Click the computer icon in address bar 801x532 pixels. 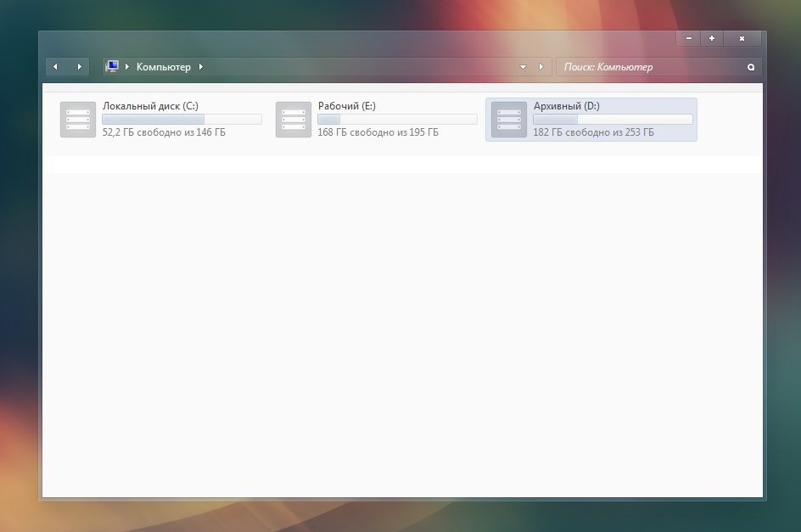(x=112, y=66)
